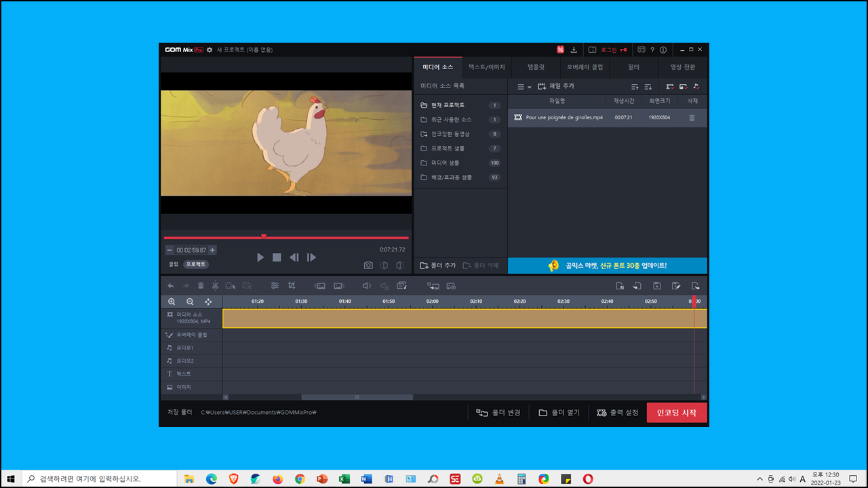Click the floppy disk save project icon

[x=657, y=286]
